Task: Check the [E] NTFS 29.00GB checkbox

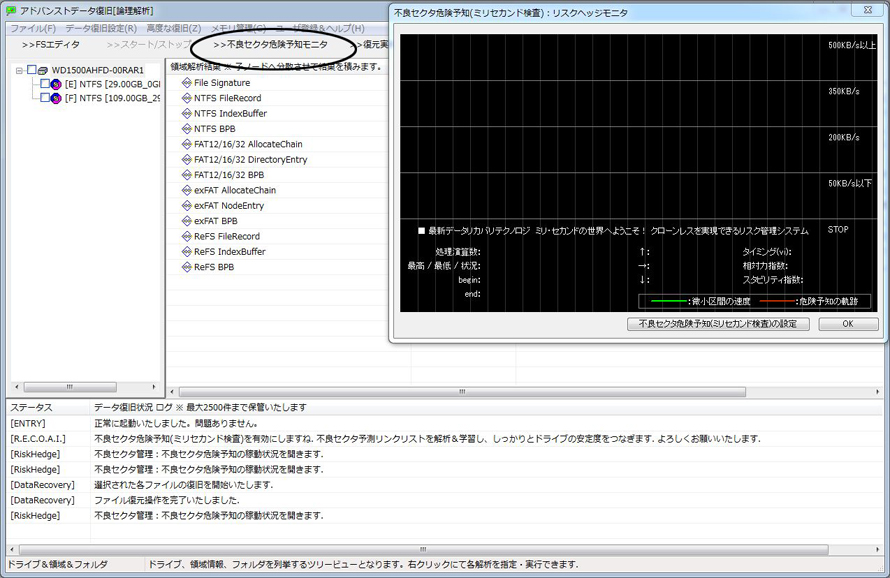Action: (x=45, y=83)
